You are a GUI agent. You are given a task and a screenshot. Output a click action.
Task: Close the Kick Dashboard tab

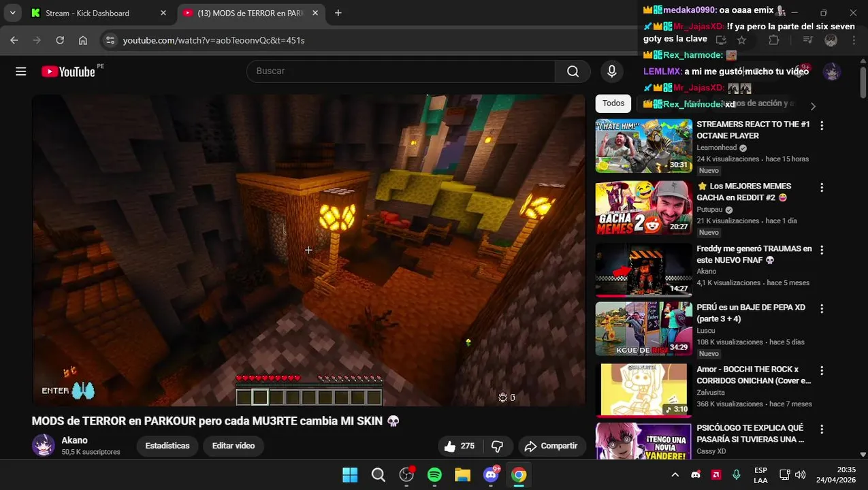[163, 13]
